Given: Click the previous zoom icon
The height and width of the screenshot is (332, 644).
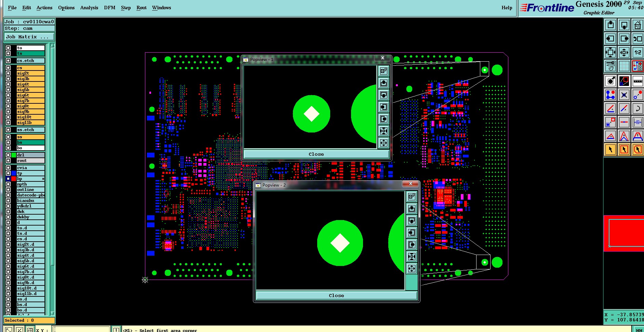Looking at the screenshot, I should point(638,39).
